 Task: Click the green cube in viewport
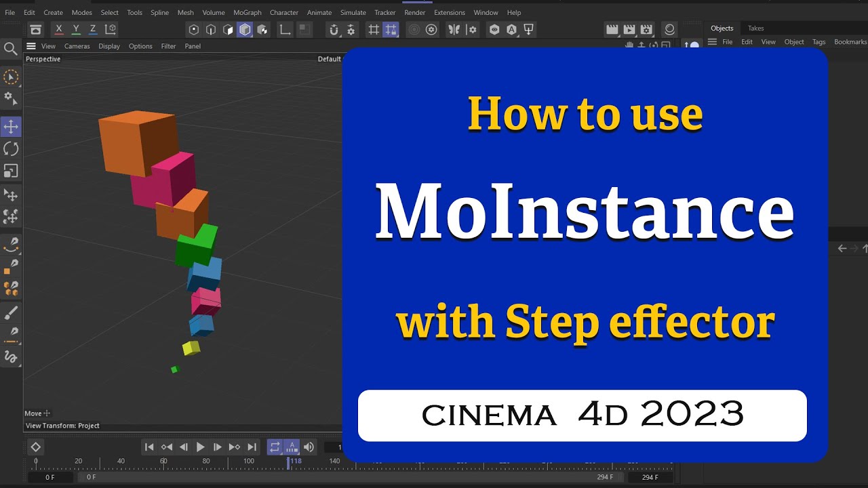[196, 245]
